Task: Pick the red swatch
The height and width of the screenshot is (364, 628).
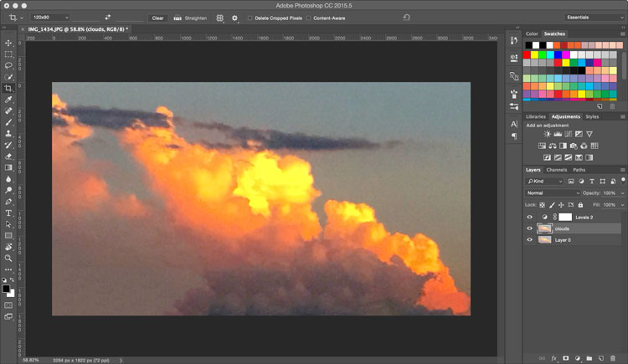Action: tap(527, 54)
